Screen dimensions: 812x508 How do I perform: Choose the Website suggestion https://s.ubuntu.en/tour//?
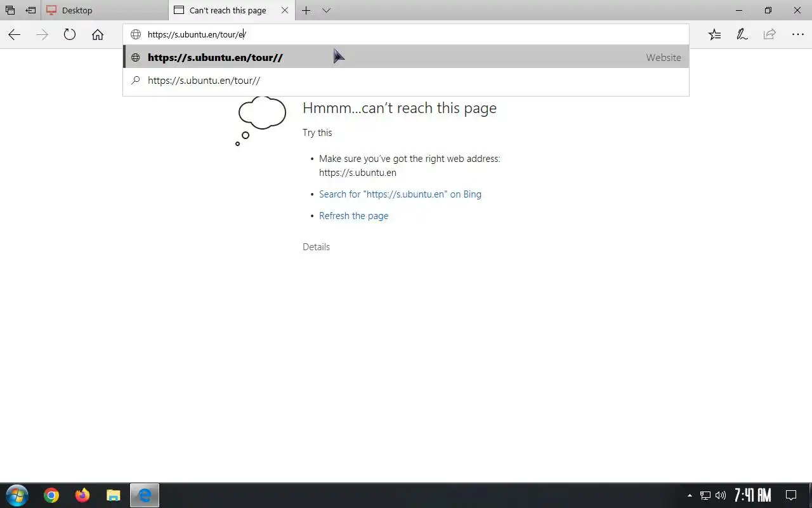click(x=406, y=57)
